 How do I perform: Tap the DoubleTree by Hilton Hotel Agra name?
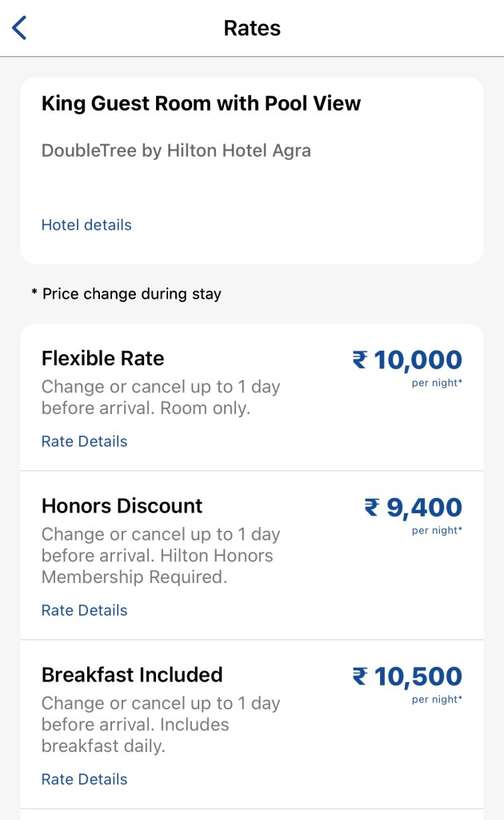(x=176, y=151)
